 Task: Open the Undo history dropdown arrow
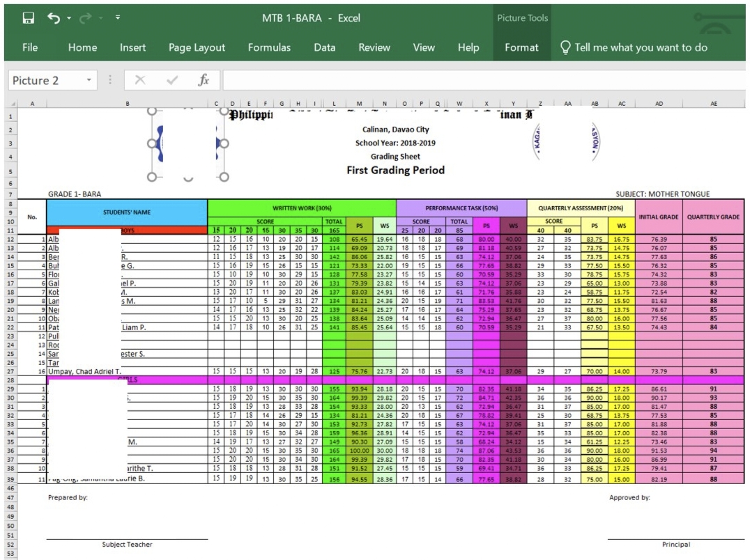click(69, 18)
